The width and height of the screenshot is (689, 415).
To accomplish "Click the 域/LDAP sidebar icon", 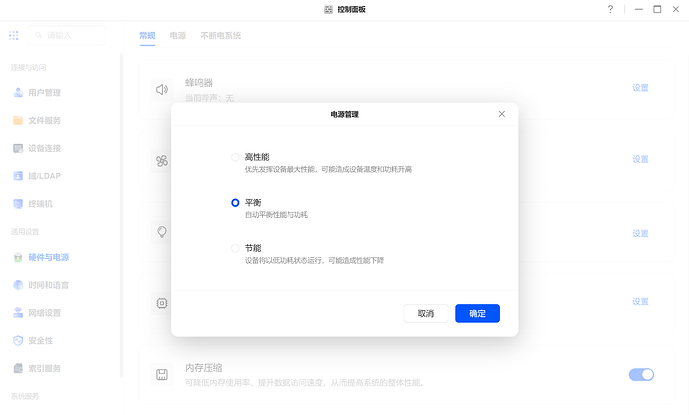I will point(18,176).
